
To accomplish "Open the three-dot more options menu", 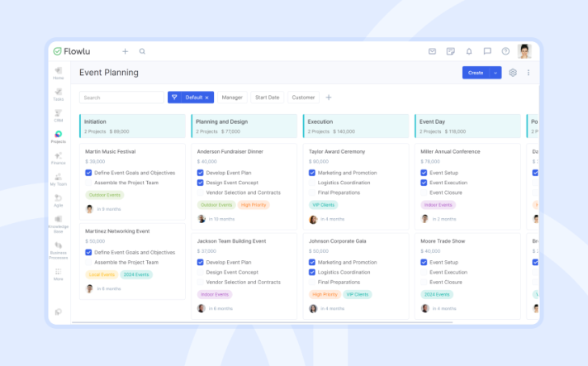I will coord(529,73).
